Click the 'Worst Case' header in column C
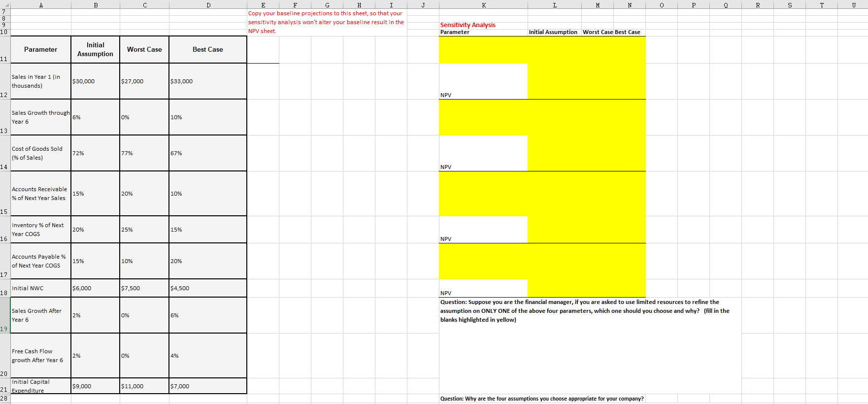The image size is (868, 404). click(x=144, y=49)
